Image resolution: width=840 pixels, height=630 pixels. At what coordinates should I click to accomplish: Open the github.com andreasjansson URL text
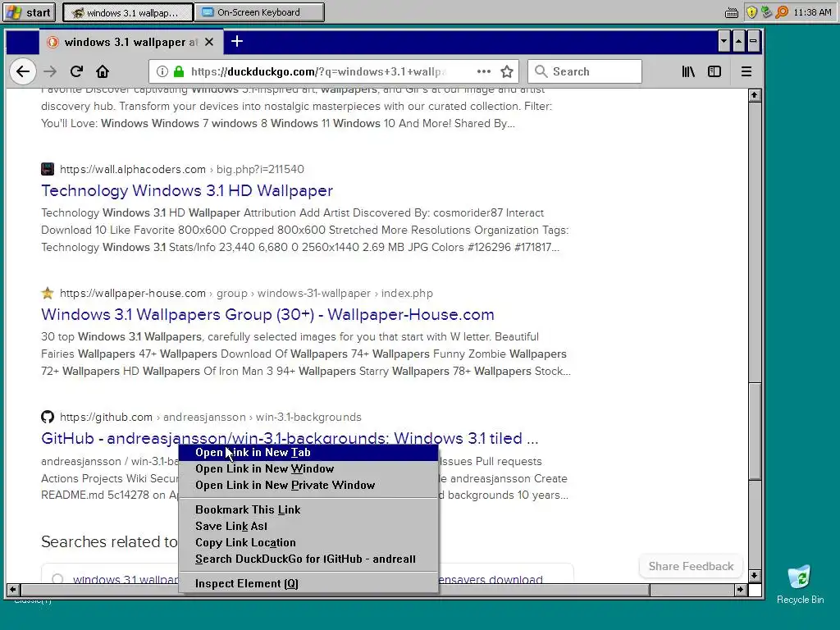pyautogui.click(x=211, y=417)
